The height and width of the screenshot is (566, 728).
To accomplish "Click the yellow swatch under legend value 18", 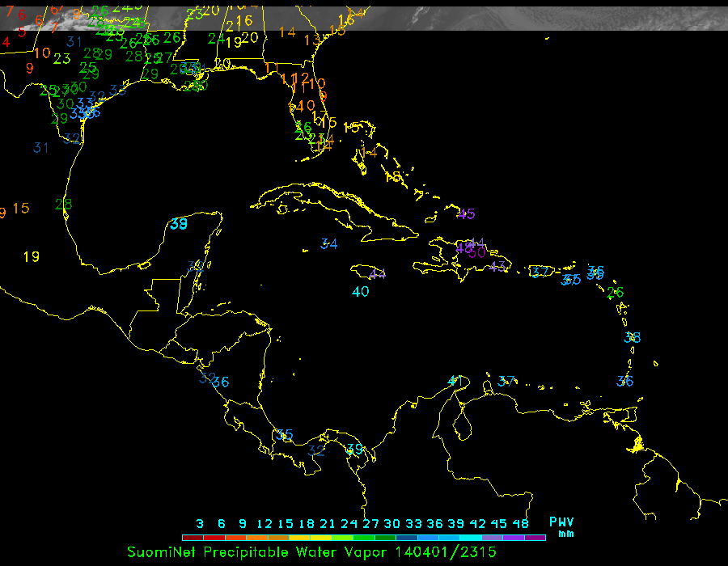I will coord(299,537).
